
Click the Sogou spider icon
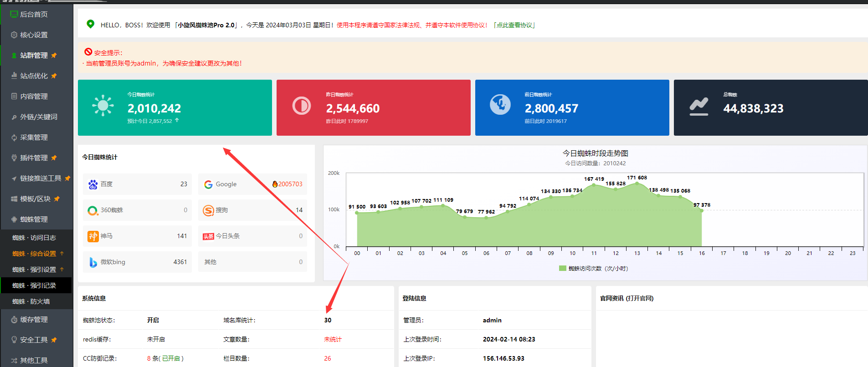coord(208,210)
